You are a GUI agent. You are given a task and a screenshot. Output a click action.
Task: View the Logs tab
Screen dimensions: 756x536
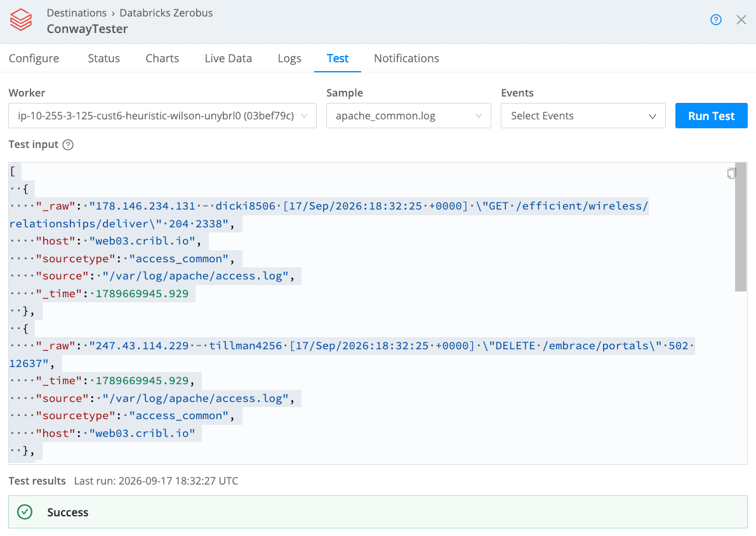289,58
